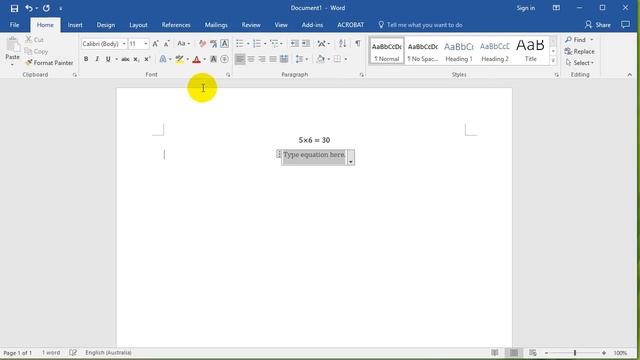Click Character Shading icon
640x360 pixels.
(x=213, y=59)
